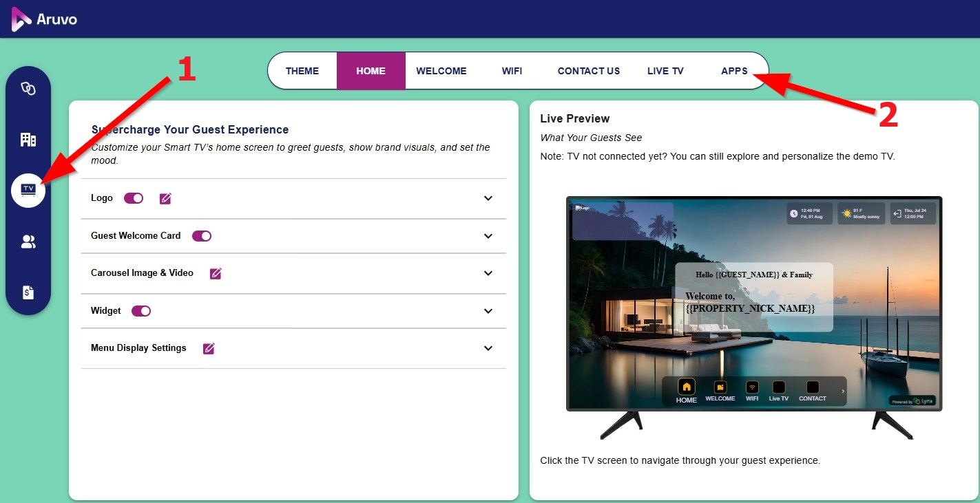This screenshot has width=980, height=503.
Task: Click the Guest Welcome Card label
Action: click(x=136, y=235)
